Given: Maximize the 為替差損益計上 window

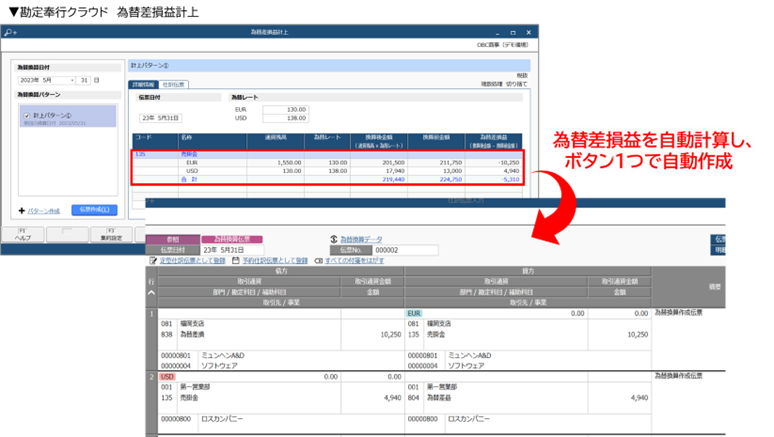Looking at the screenshot, I should [513, 33].
